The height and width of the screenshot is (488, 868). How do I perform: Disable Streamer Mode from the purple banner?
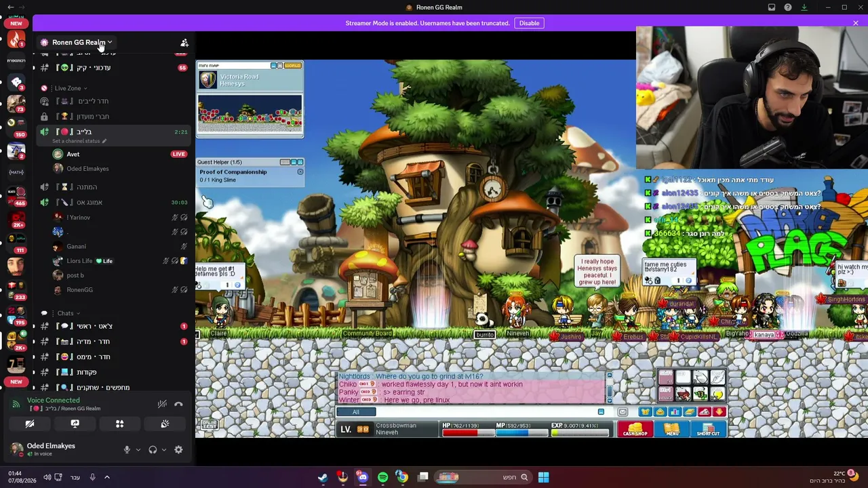[x=529, y=23]
